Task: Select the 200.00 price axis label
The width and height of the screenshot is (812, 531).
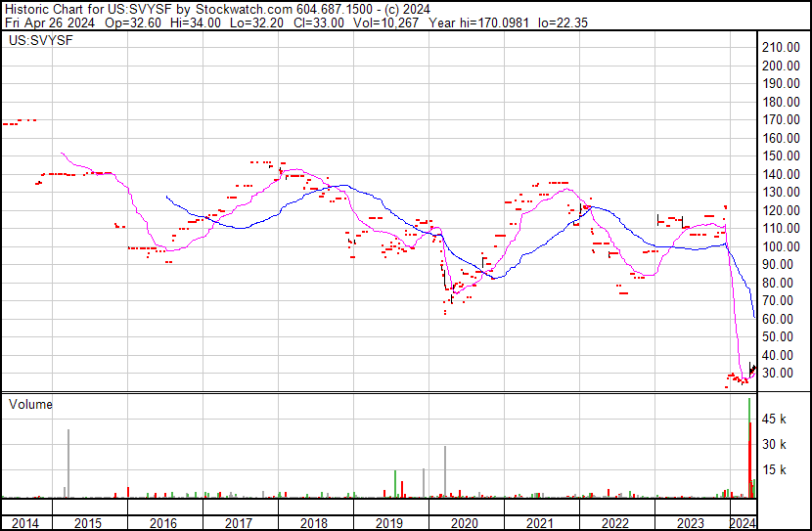Action: click(781, 66)
